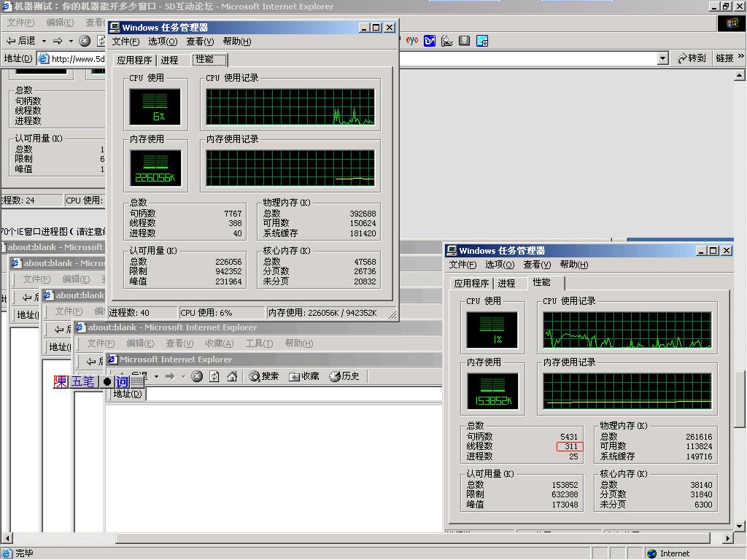Viewport: 747px width, 560px height.
Task: Toggle the soft keyboard icon on the IME bar
Action: click(x=137, y=381)
